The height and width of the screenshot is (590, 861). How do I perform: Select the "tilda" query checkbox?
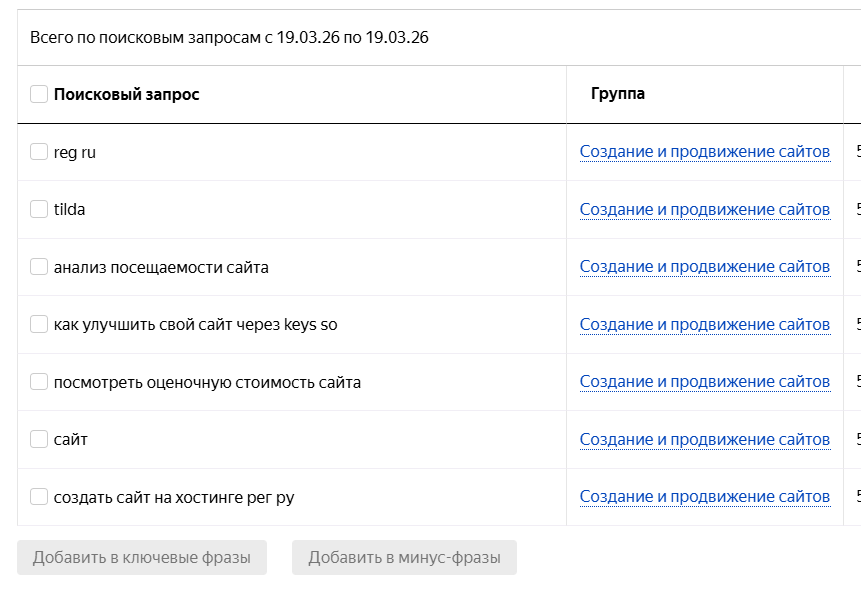point(39,209)
